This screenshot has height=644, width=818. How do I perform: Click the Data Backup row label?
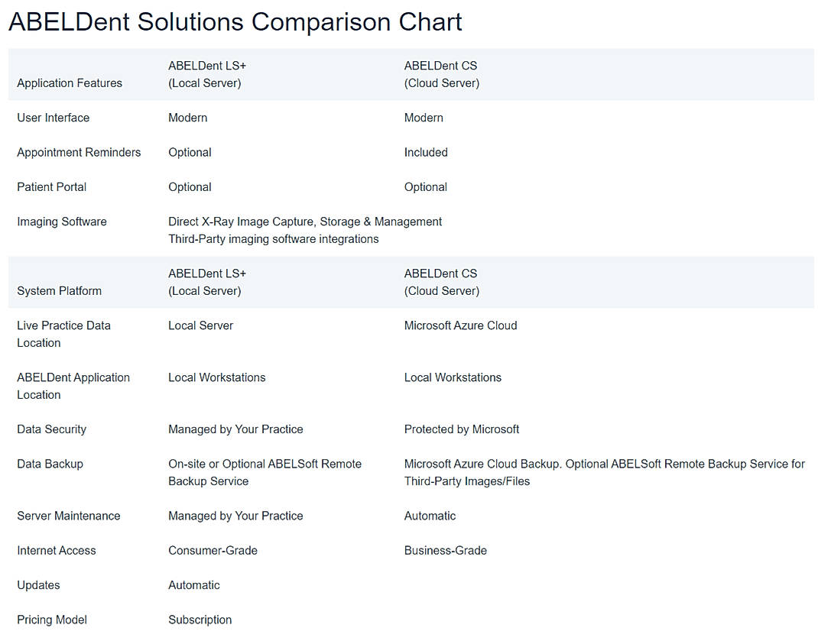pyautogui.click(x=50, y=464)
